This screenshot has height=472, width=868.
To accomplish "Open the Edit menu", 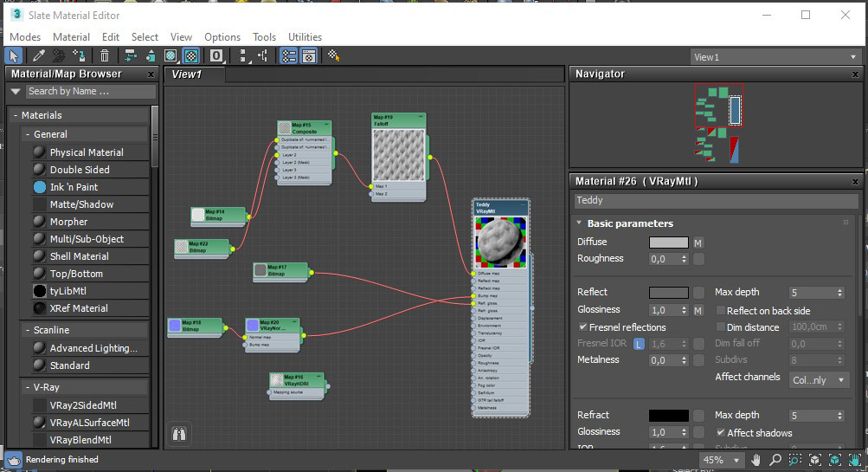I will [x=110, y=36].
